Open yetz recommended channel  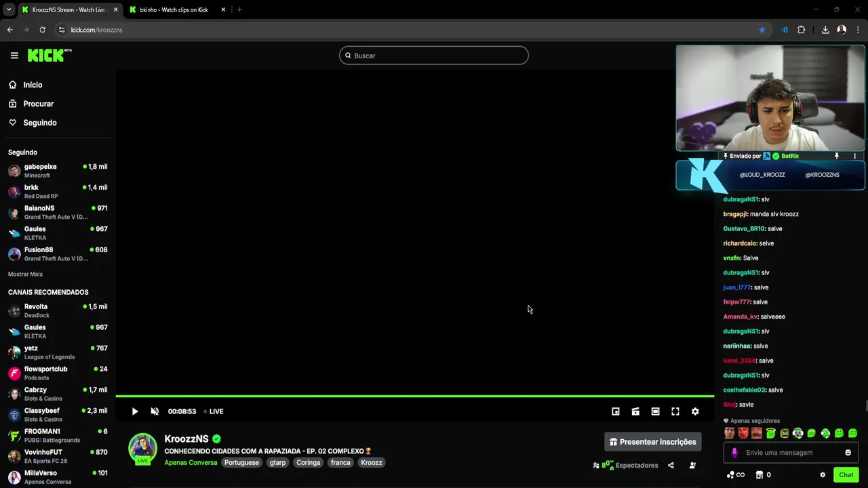(x=58, y=352)
